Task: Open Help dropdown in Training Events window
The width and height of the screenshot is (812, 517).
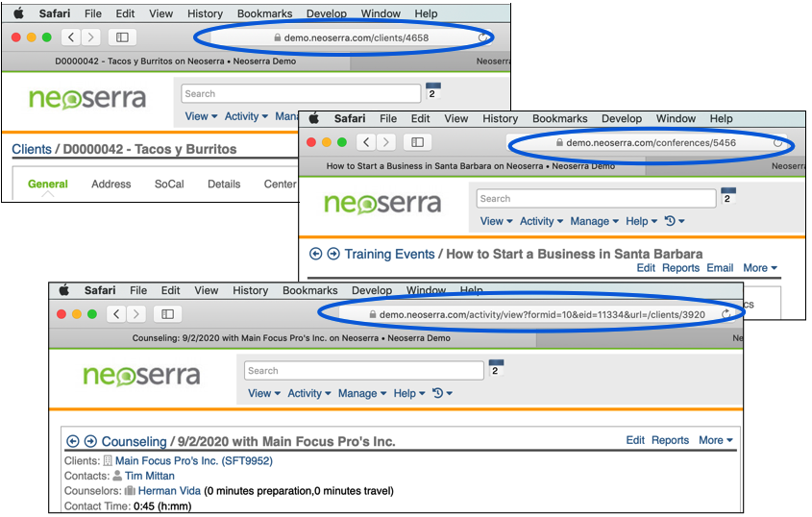Action: pyautogui.click(x=641, y=221)
